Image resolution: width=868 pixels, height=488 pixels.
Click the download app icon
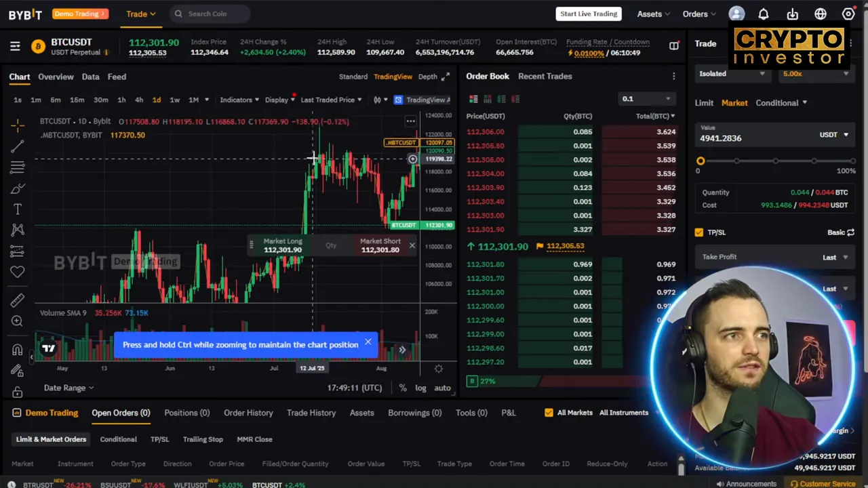(x=792, y=14)
